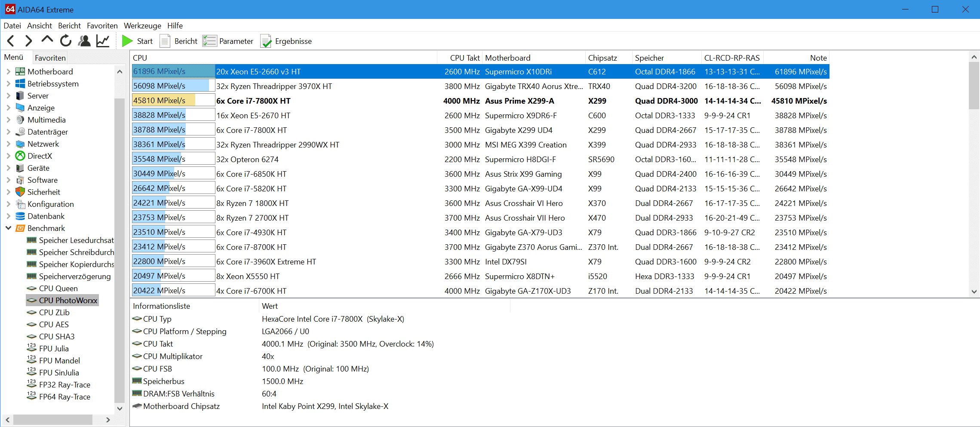This screenshot has height=427, width=980.
Task: Click the Forward navigation arrow icon
Action: [29, 41]
